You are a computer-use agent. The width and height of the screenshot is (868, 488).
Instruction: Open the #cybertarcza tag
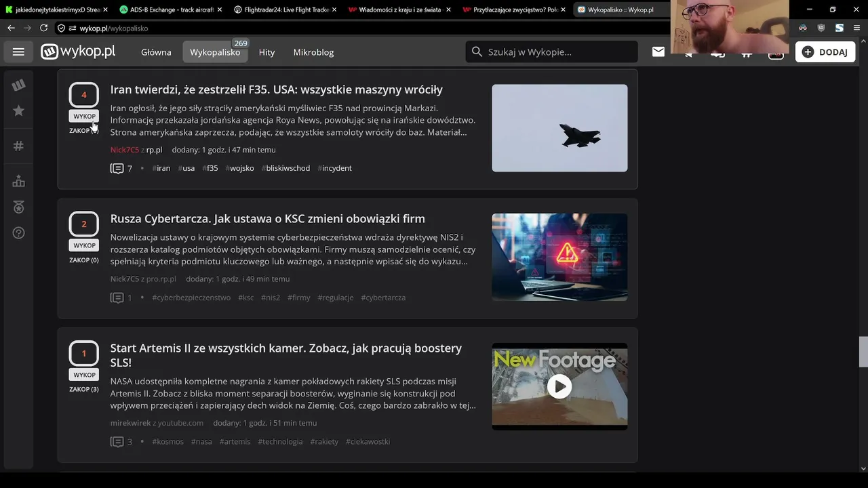383,298
